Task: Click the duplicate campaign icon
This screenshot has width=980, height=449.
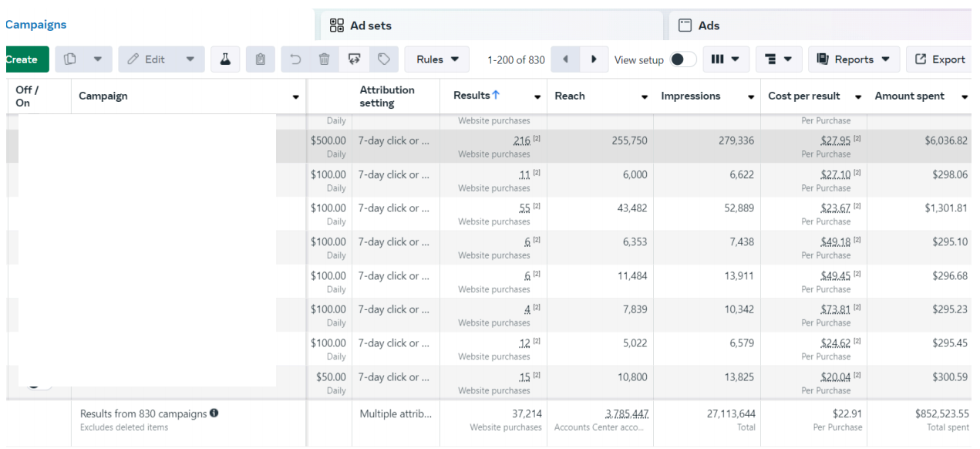Action: point(70,59)
